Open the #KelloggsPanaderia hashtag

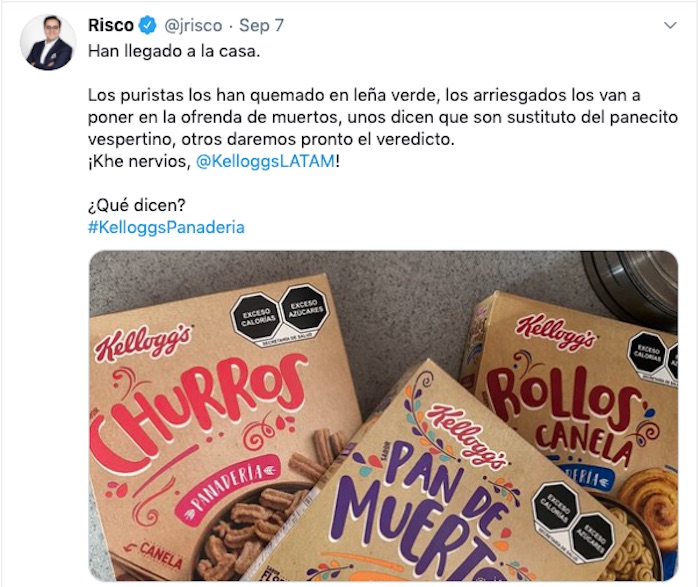click(x=166, y=227)
